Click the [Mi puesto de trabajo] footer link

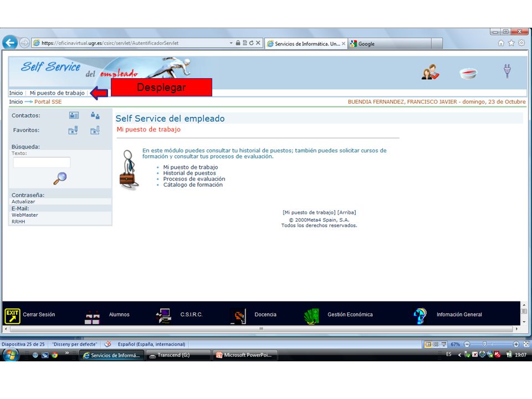(309, 212)
